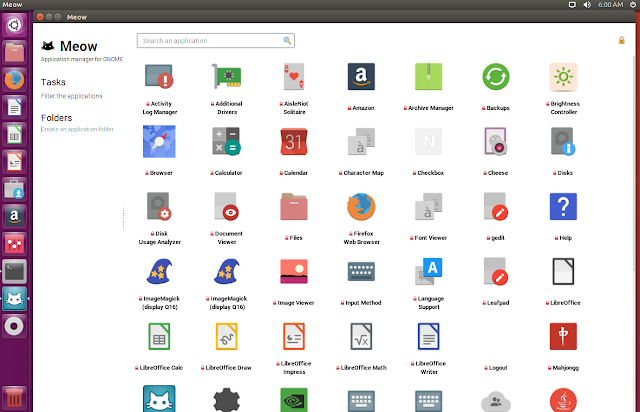Select the Calculator icon
This screenshot has width=640, height=412.
point(227,141)
